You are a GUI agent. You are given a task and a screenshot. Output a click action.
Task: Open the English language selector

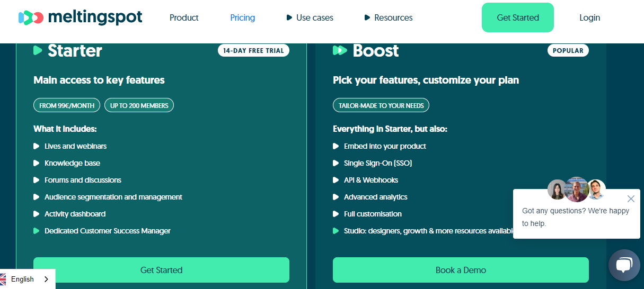pyautogui.click(x=27, y=279)
